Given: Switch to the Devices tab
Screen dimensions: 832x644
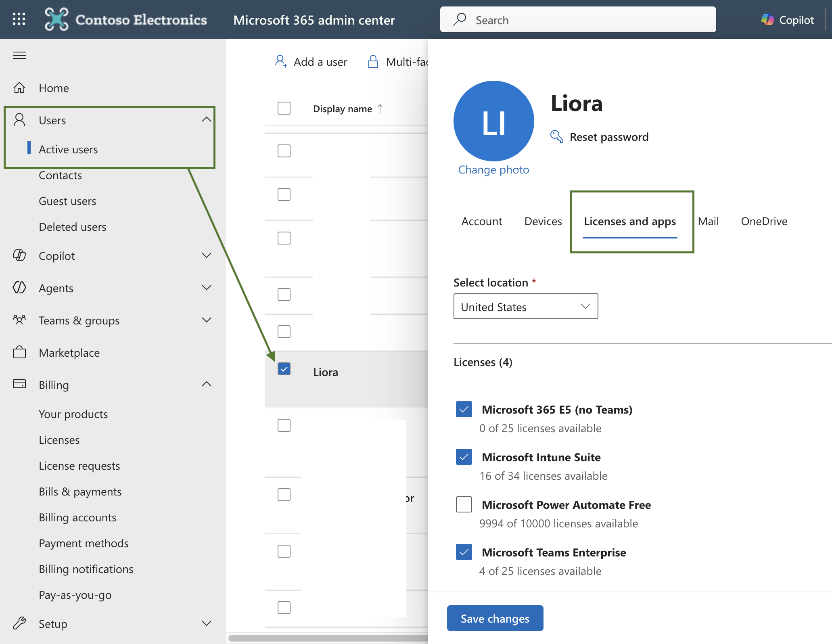Looking at the screenshot, I should click(543, 221).
